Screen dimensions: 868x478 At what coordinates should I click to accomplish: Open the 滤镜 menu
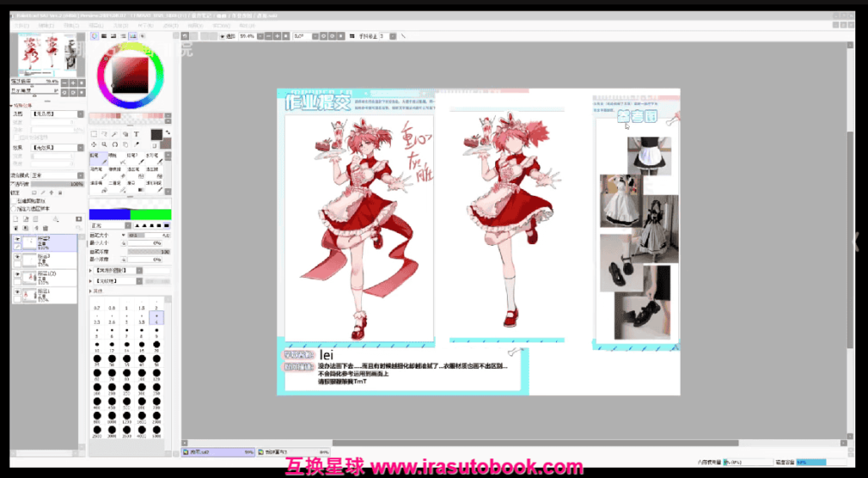170,25
